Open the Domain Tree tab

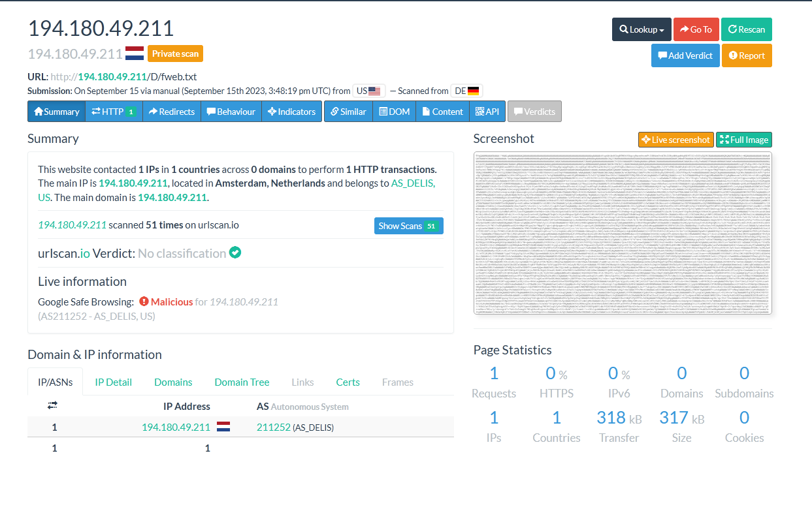(242, 382)
